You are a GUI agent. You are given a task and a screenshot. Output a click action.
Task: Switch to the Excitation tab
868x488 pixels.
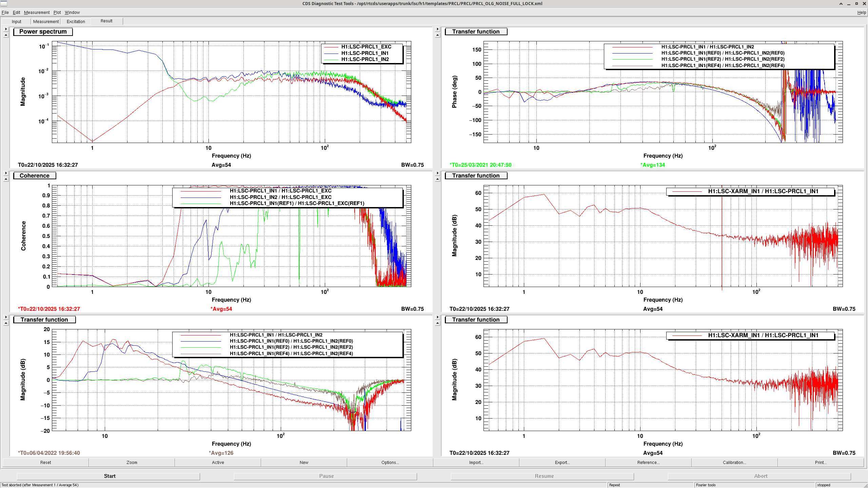pyautogui.click(x=76, y=21)
